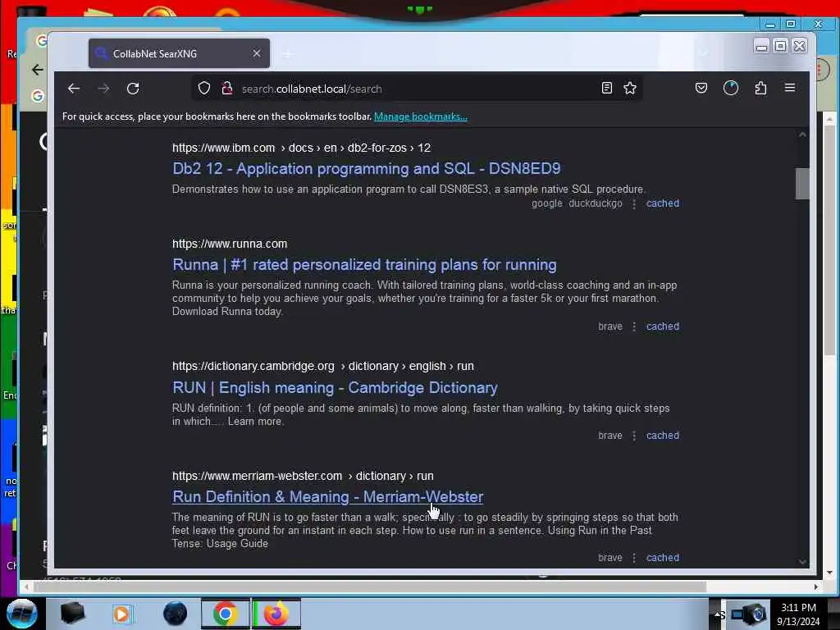Select the CollabNet SearXNG tab
The image size is (840, 630).
(x=179, y=53)
